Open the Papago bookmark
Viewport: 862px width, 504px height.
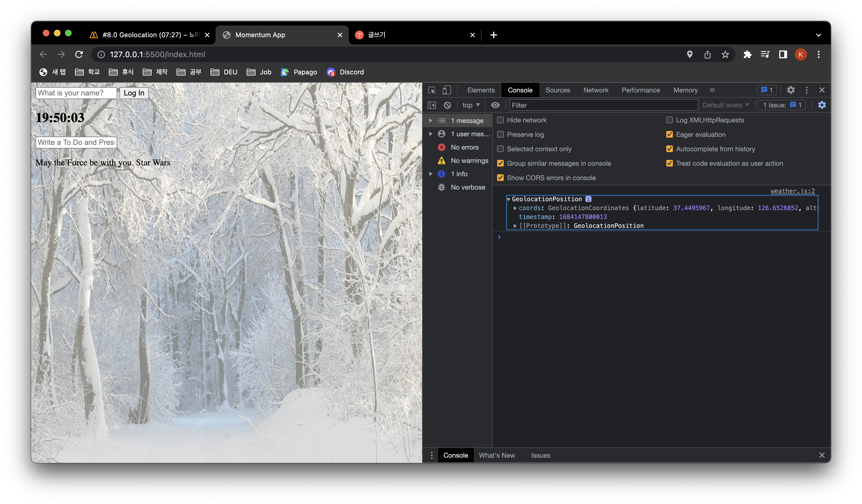(299, 72)
